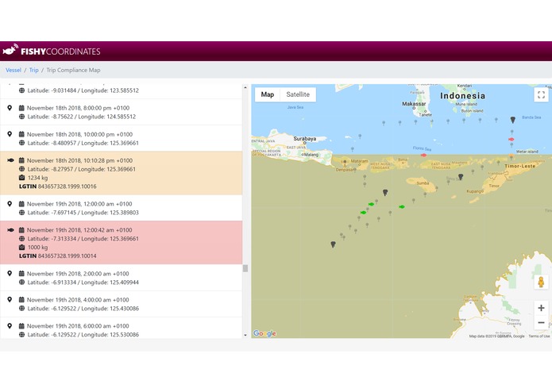
Task: Click globe icon beside Latitude -8.75622
Action: click(21, 117)
